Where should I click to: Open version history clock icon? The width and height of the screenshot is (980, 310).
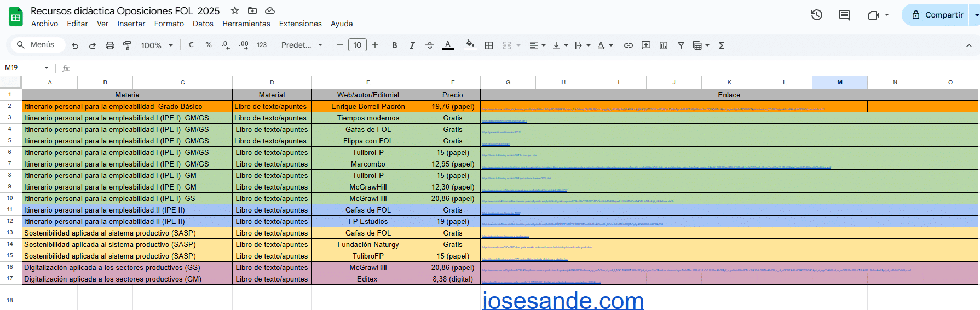816,15
